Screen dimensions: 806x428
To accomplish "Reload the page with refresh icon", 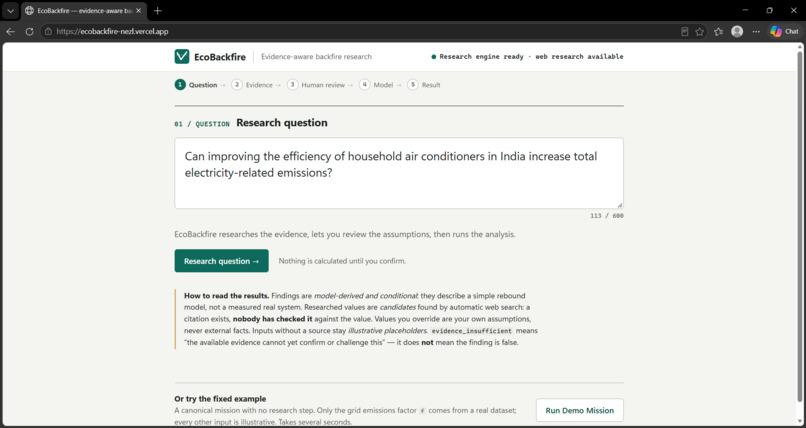I will 29,31.
